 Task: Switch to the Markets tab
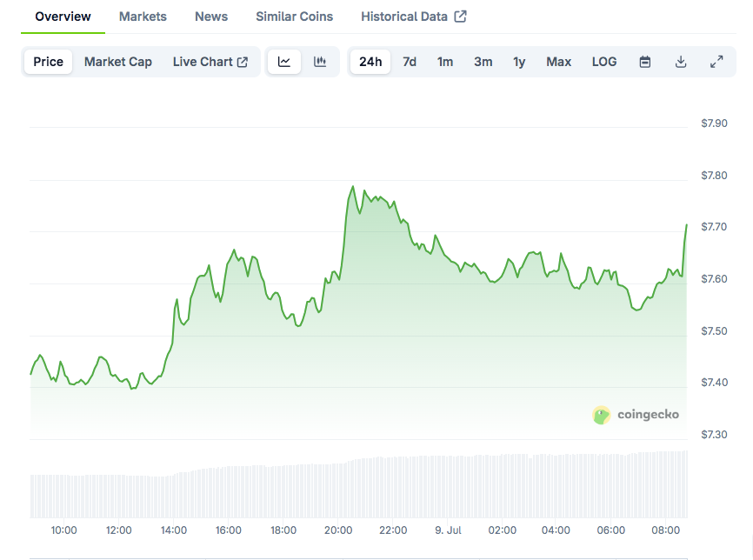point(143,17)
